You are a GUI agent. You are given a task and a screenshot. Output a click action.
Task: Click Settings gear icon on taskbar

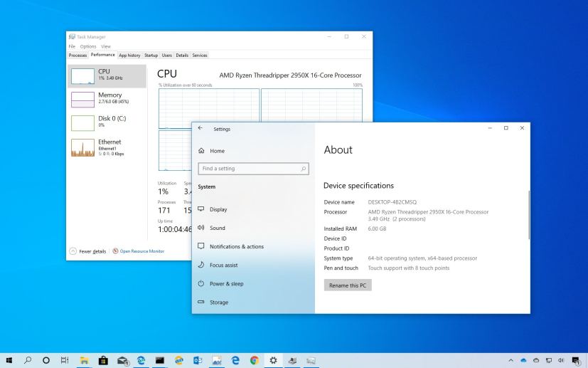point(273,360)
